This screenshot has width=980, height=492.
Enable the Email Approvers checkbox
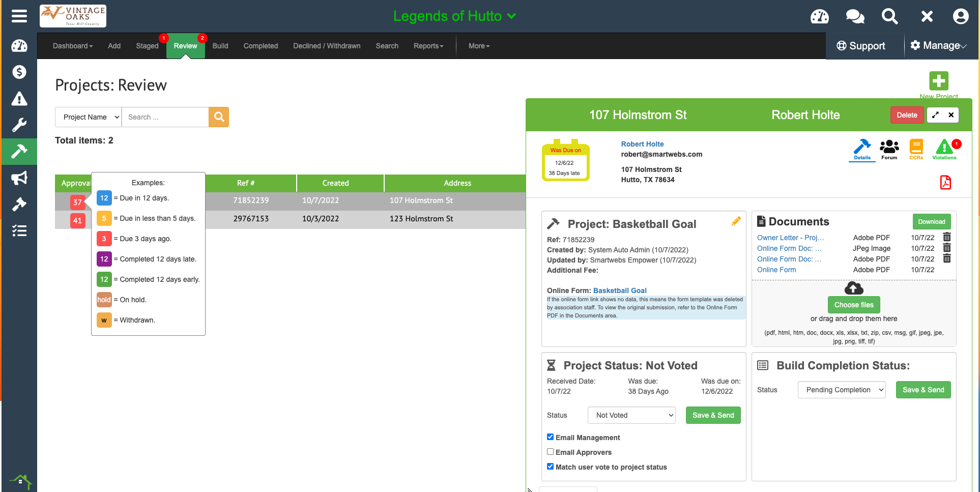point(550,452)
